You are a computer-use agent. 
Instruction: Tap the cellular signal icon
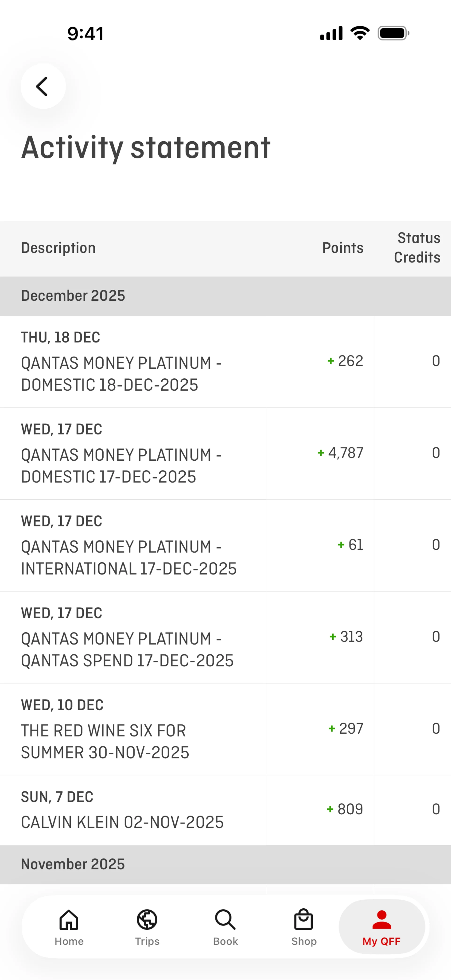coord(331,33)
